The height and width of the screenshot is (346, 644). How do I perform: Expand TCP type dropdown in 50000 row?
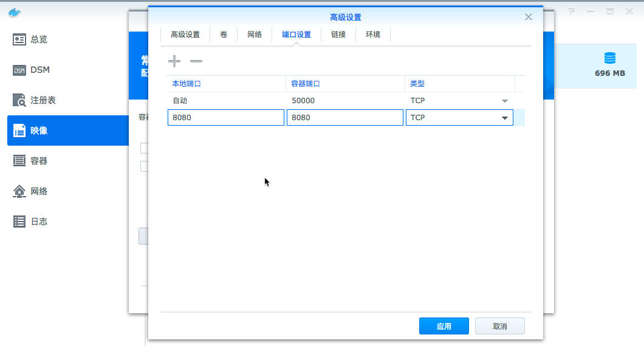point(504,101)
